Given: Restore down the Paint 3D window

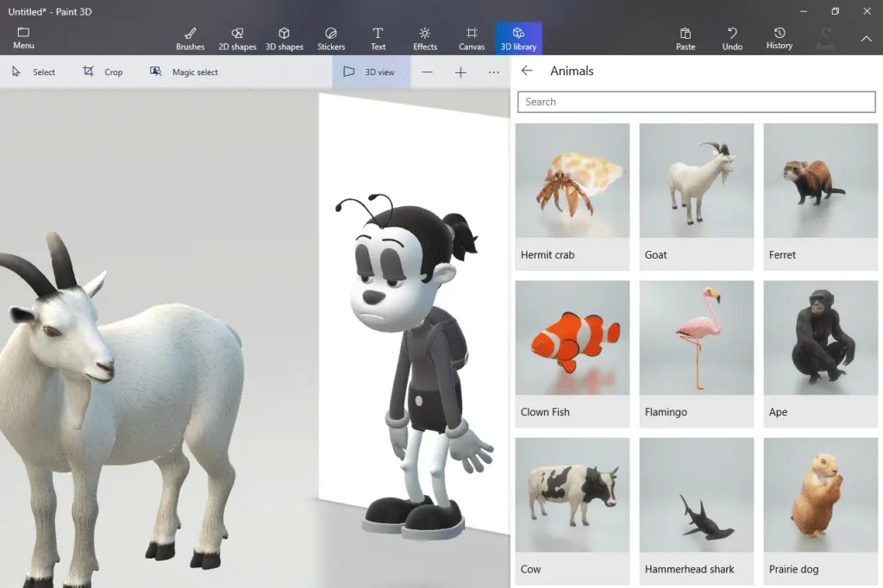Looking at the screenshot, I should pos(835,11).
